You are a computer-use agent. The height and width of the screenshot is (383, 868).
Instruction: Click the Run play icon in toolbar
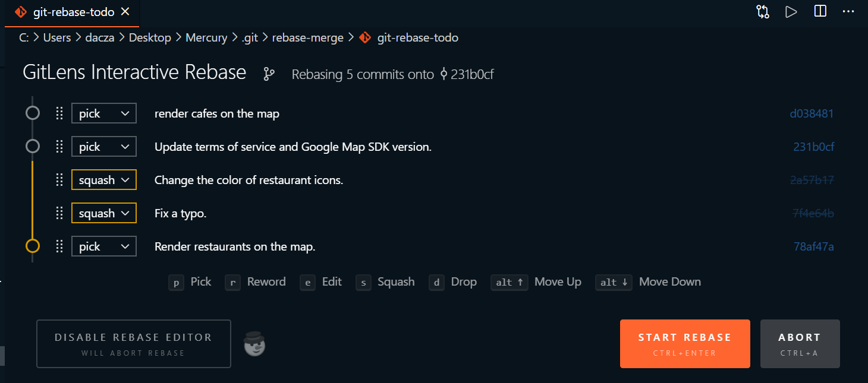point(791,12)
